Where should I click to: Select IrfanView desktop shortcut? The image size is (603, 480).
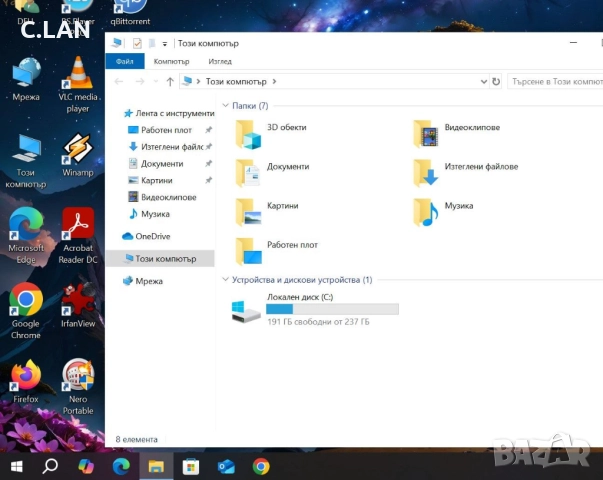tap(78, 306)
